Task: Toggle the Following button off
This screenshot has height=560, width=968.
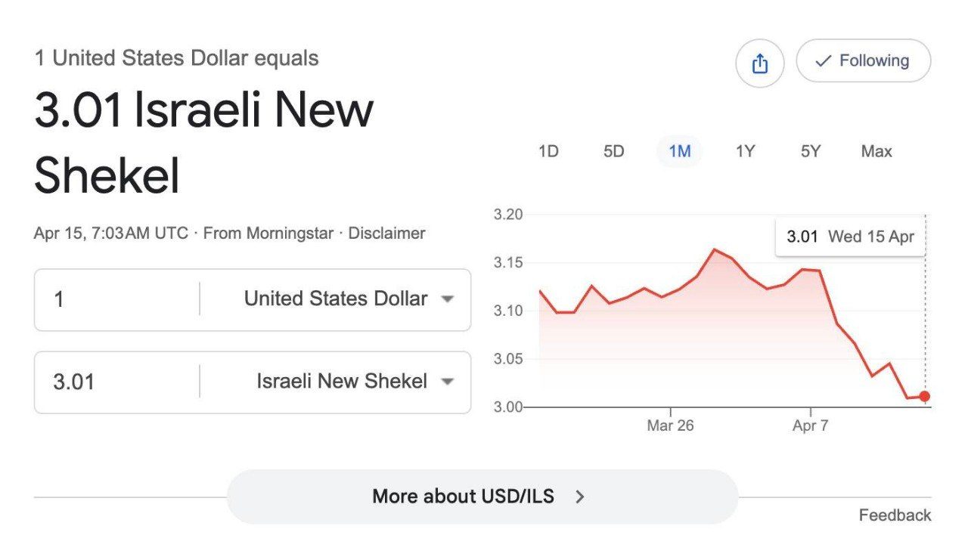Action: 864,60
